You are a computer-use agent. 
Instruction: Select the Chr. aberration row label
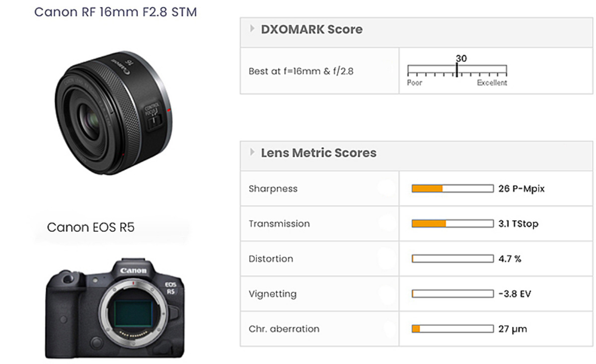284,329
